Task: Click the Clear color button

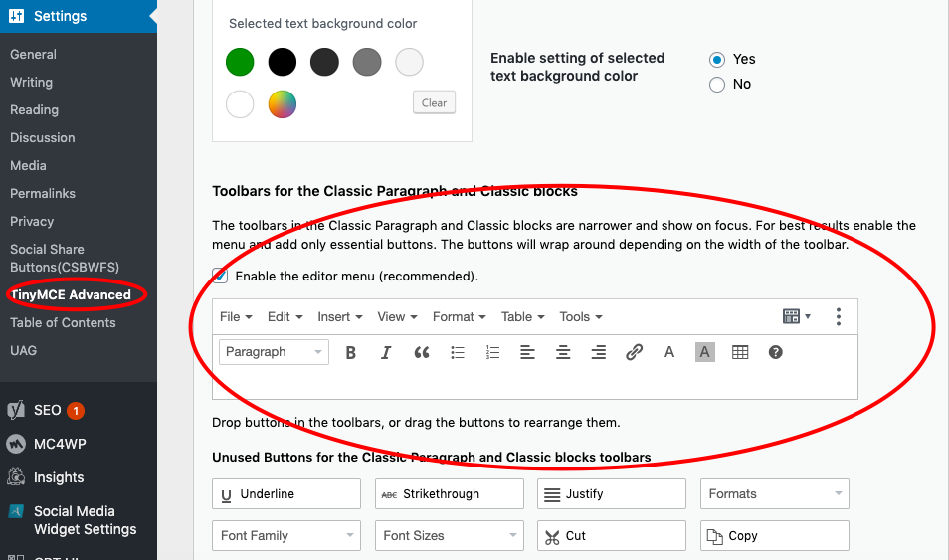Action: [x=434, y=102]
